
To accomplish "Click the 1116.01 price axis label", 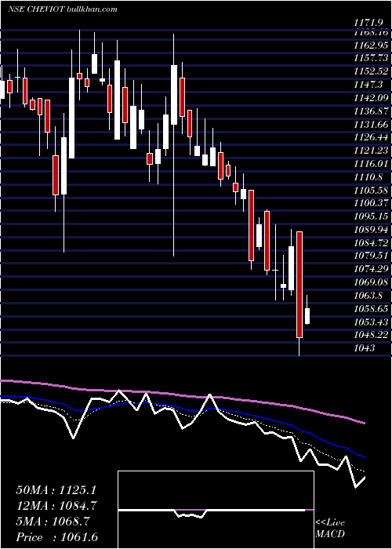I will (x=371, y=164).
